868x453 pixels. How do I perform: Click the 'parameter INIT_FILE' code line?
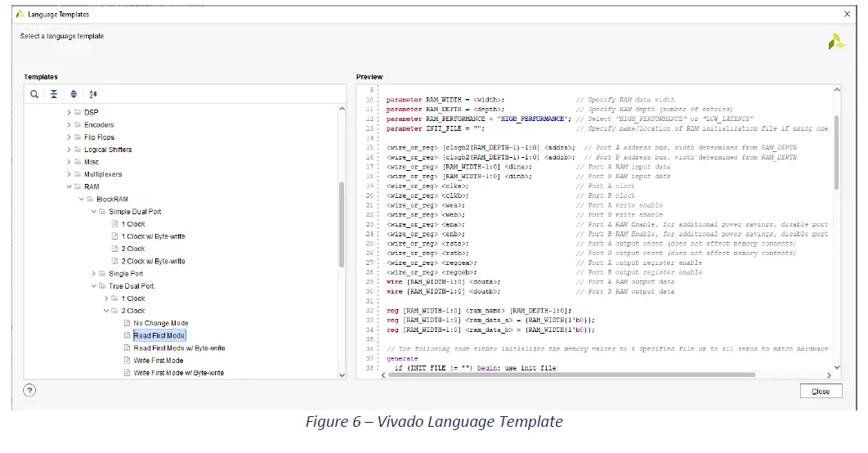click(435, 128)
